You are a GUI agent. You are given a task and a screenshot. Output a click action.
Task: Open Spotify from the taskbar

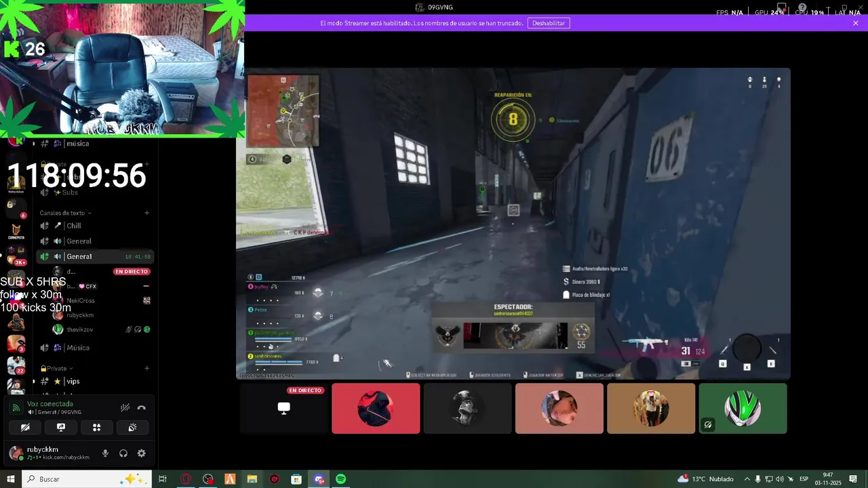point(341,479)
